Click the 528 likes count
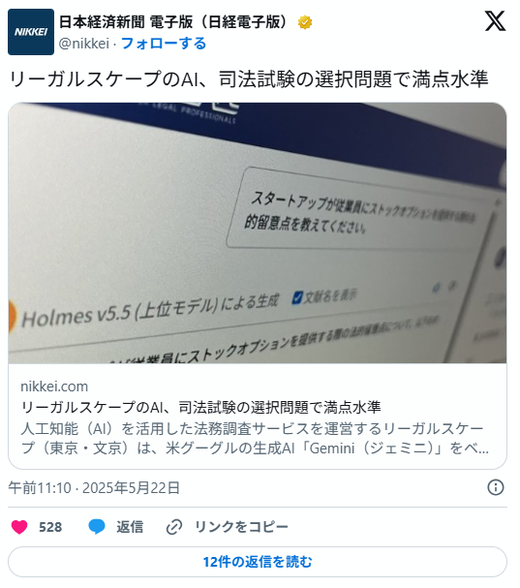 click(50, 527)
